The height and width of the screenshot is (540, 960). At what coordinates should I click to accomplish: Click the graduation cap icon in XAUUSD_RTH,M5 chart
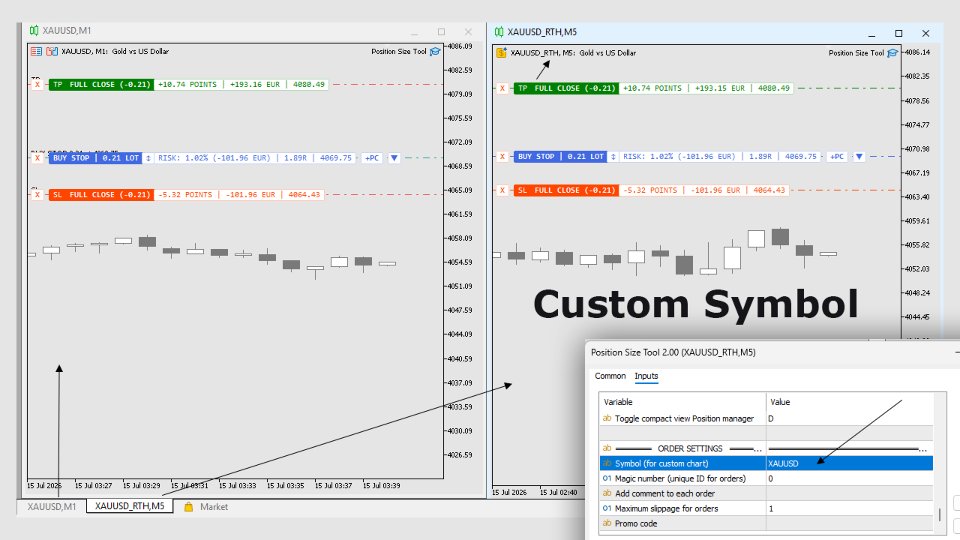[893, 53]
